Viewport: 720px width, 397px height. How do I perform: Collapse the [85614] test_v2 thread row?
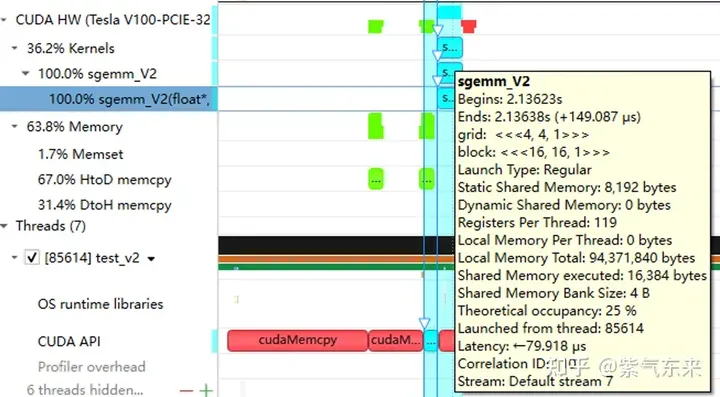15,257
